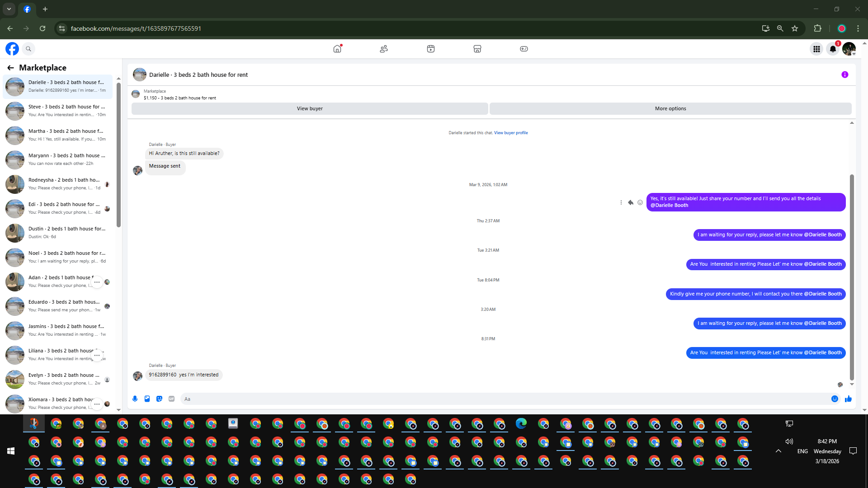868x488 pixels.
Task: Send a thumbs-up like
Action: tap(848, 399)
